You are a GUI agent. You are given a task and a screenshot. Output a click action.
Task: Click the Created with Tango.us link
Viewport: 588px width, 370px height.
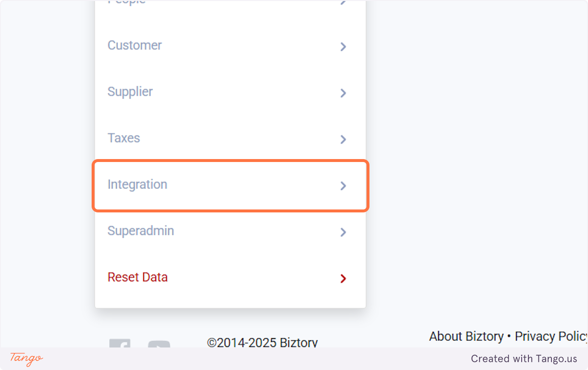coord(524,358)
